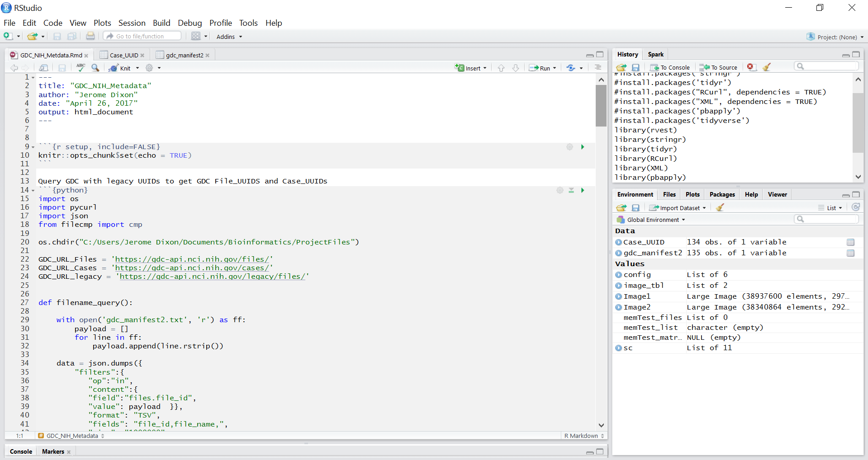868x460 pixels.
Task: Open the Markers tab
Action: (x=53, y=451)
